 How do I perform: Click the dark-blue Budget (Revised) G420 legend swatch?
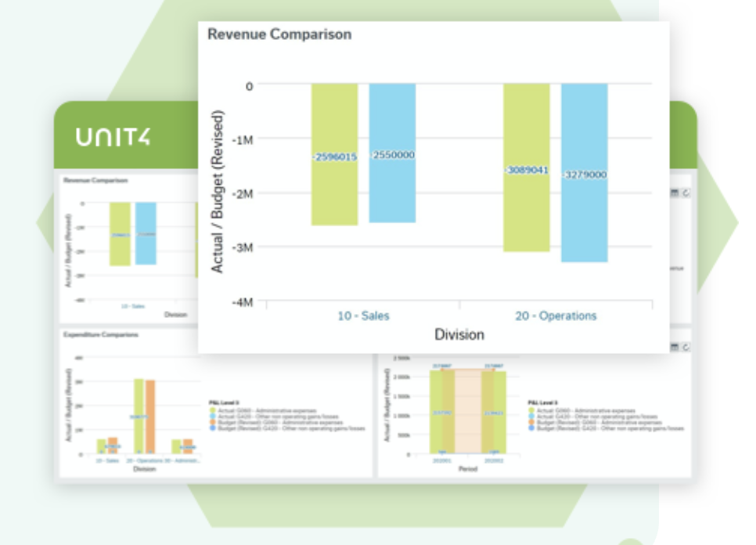click(212, 428)
